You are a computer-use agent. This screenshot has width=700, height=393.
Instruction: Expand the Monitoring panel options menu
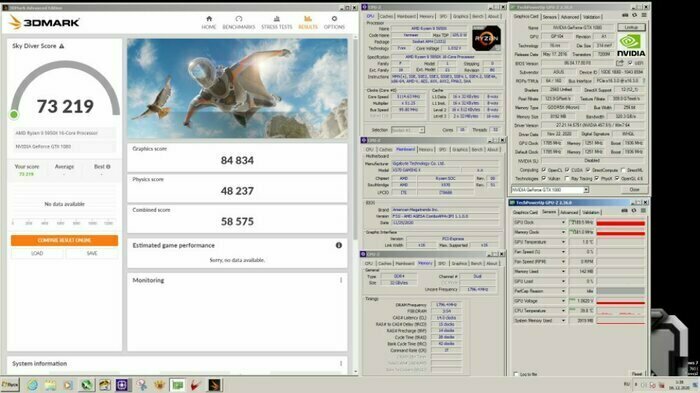341,280
